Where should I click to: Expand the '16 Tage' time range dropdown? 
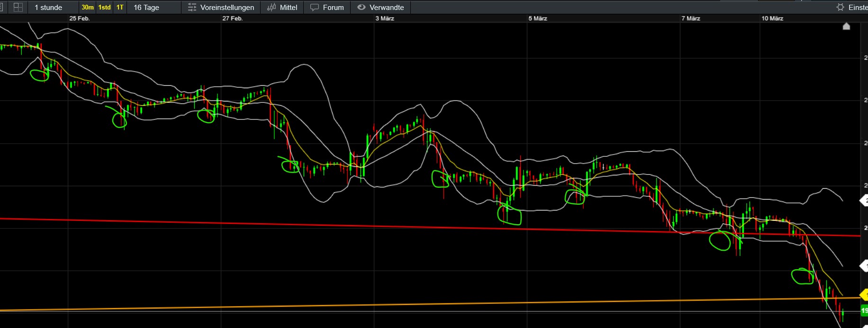(146, 7)
